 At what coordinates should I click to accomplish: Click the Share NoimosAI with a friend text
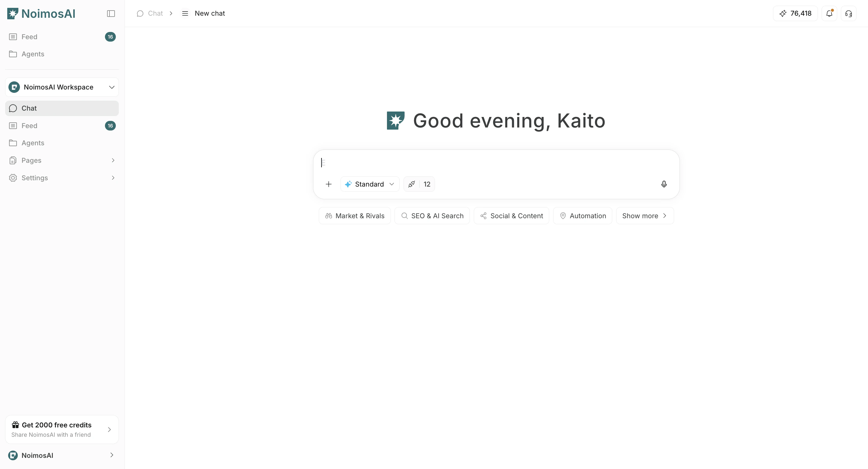[x=51, y=435]
